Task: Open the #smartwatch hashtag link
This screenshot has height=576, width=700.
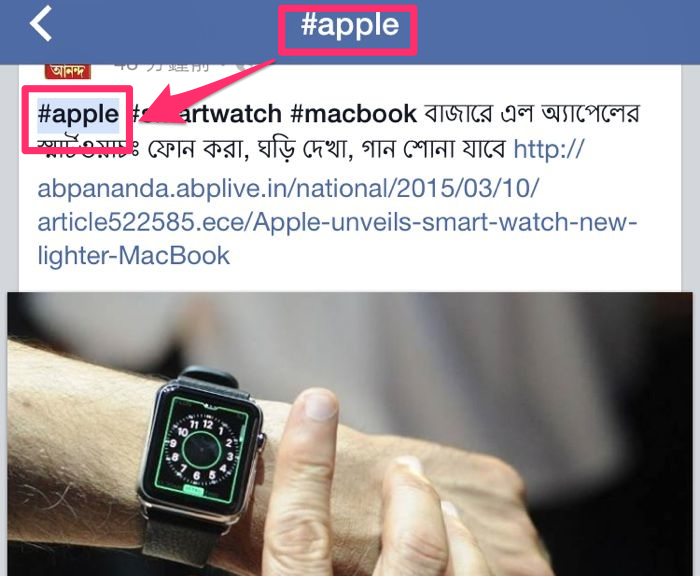Action: 207,114
